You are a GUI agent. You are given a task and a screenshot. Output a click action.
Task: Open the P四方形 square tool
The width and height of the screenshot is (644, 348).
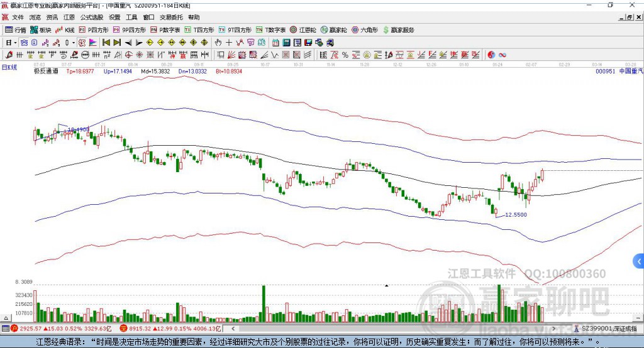(94, 30)
